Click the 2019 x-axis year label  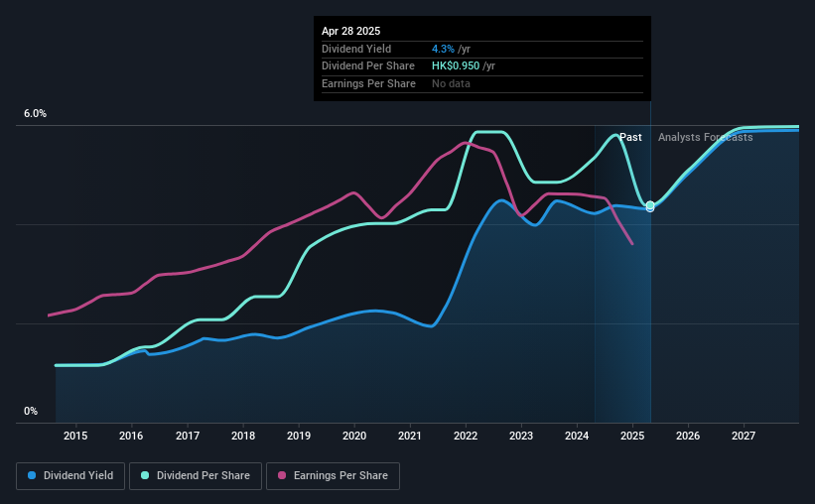tap(299, 436)
